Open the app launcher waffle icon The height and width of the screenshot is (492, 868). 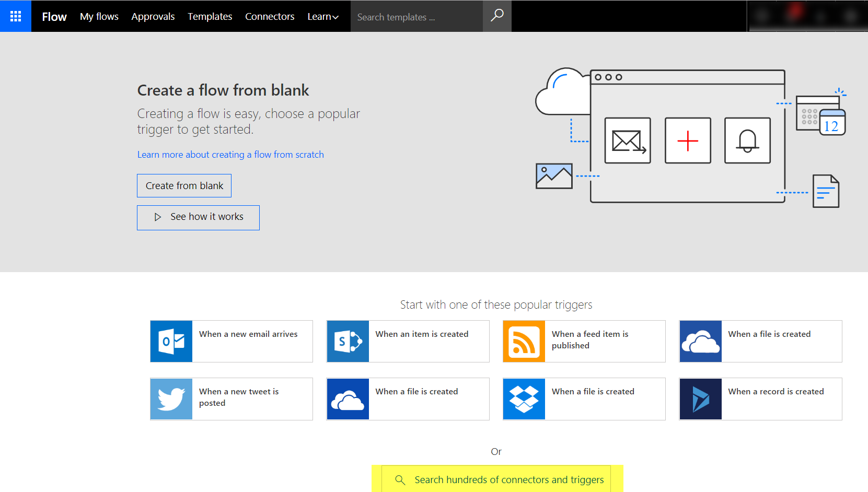coord(16,16)
